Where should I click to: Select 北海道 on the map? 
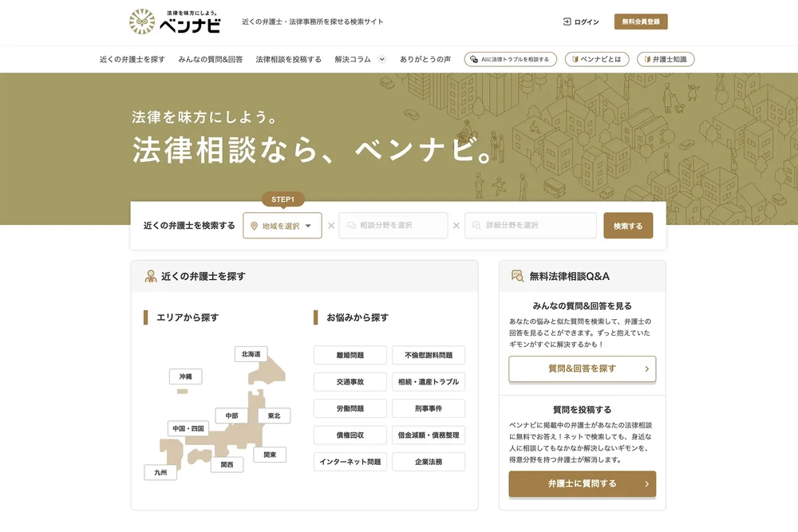(x=251, y=354)
